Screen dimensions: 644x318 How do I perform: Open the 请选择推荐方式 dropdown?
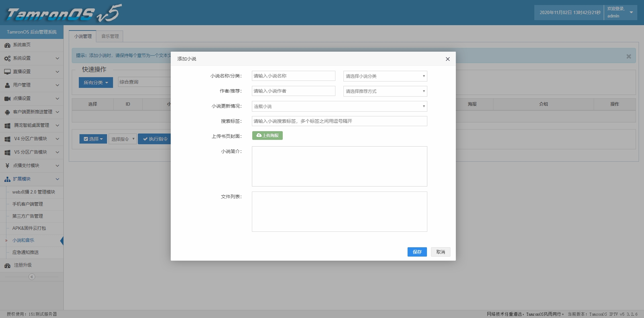pyautogui.click(x=385, y=91)
